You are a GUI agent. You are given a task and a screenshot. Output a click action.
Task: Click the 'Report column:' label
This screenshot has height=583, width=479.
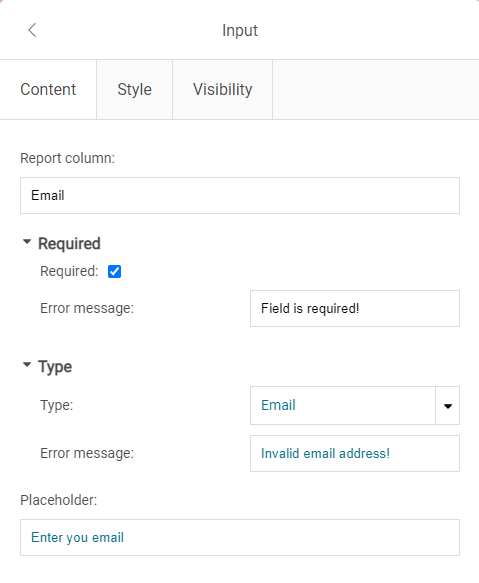click(x=68, y=158)
